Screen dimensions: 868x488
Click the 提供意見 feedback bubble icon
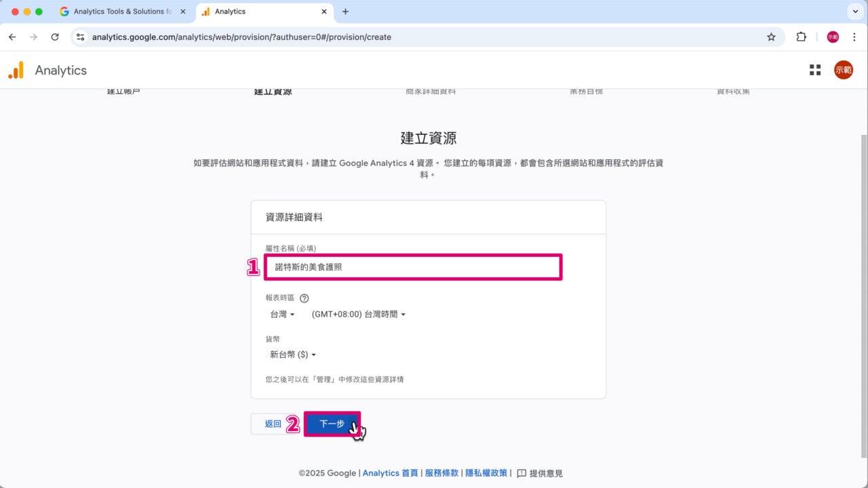521,473
